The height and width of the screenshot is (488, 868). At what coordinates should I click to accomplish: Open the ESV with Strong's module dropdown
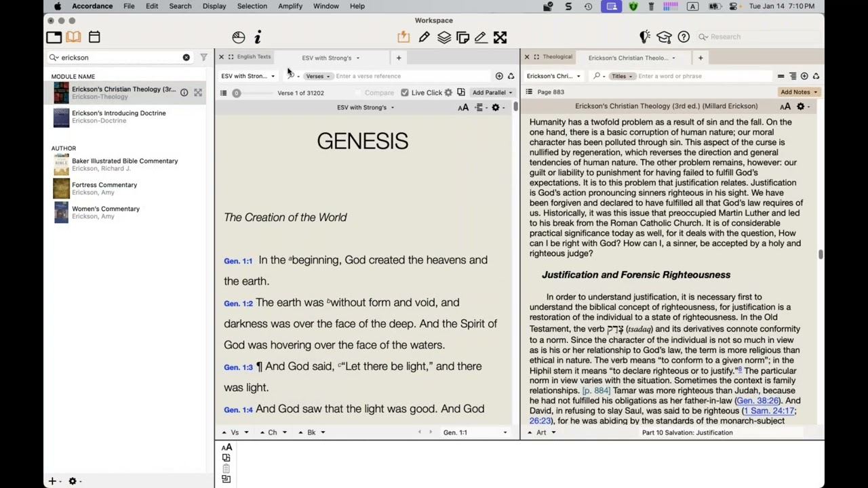point(248,76)
